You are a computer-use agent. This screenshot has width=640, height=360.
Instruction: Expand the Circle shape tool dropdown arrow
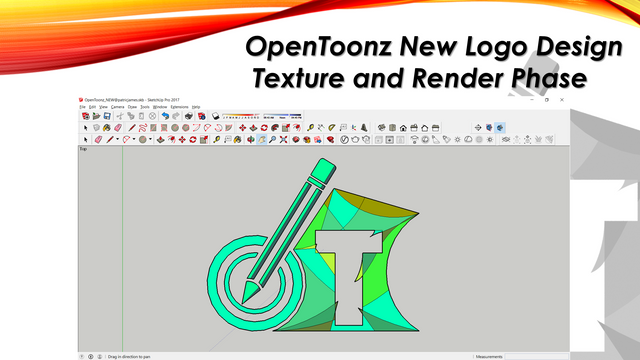[x=150, y=140]
